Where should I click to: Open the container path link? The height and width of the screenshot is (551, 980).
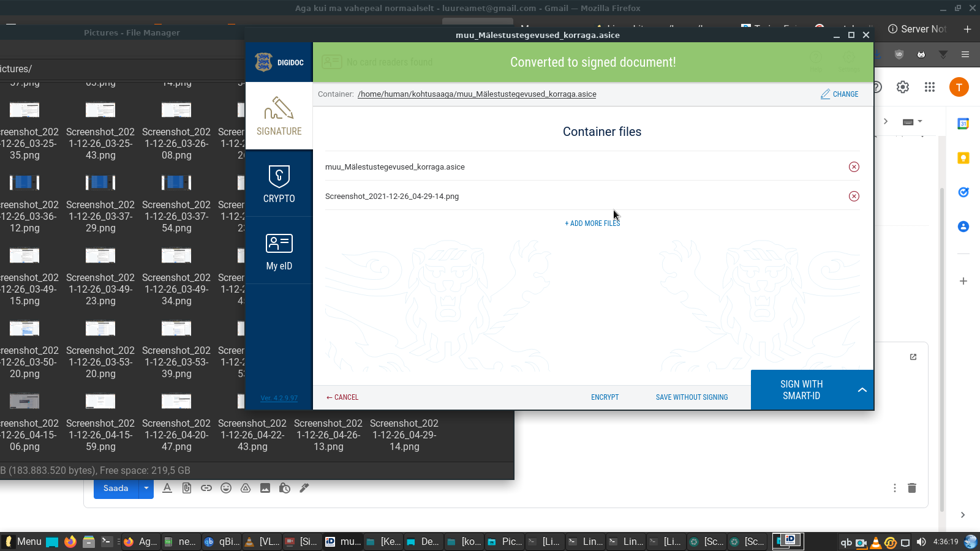(x=477, y=94)
